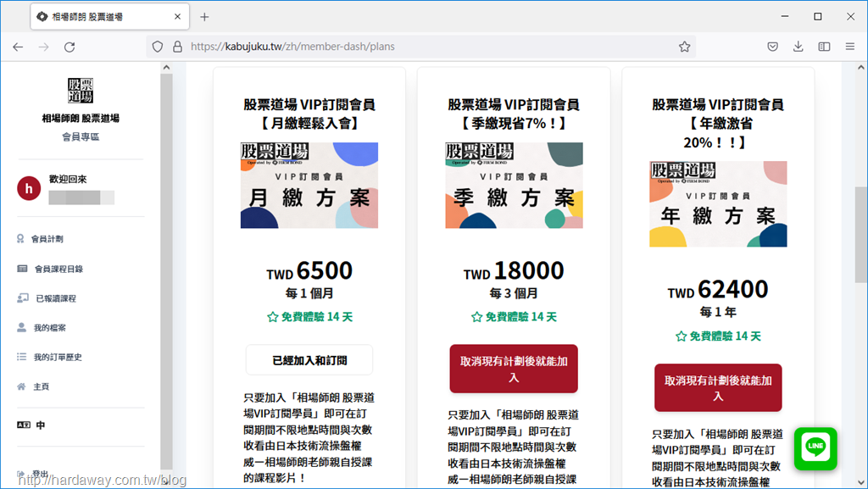
Task: Click the 月繳方案 plan image
Action: (x=309, y=186)
